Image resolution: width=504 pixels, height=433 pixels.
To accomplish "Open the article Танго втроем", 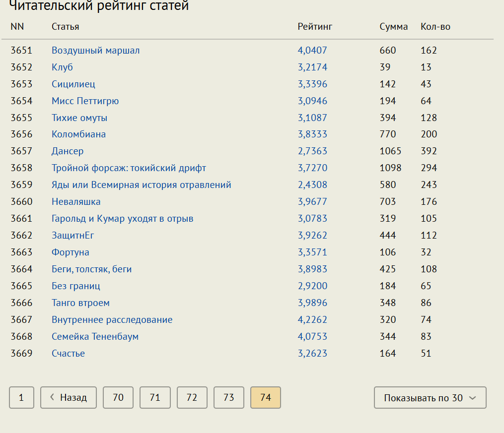I will point(80,303).
